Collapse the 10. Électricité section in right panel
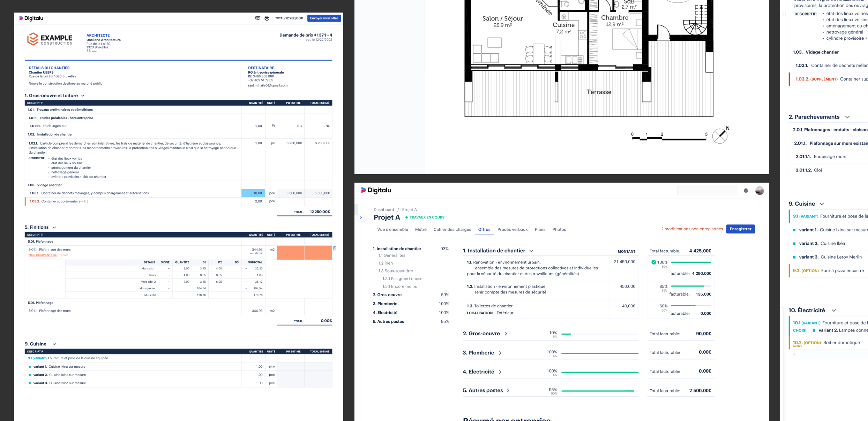 (834, 311)
